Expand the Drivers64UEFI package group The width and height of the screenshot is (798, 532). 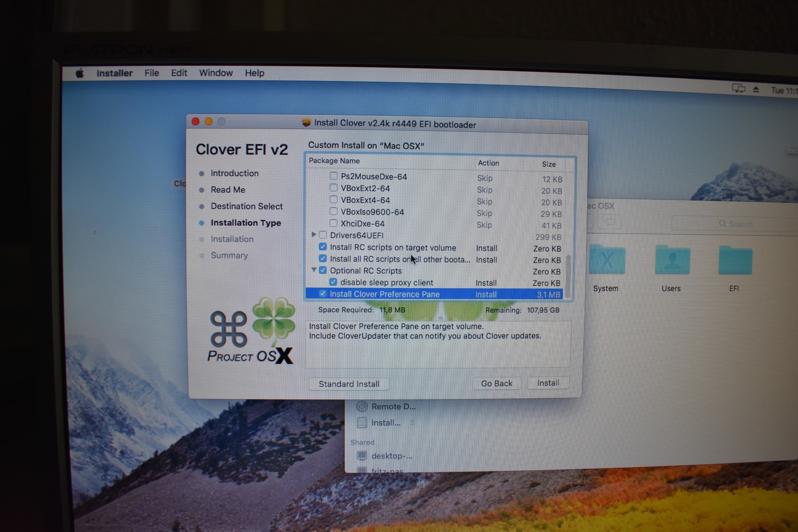tap(314, 235)
